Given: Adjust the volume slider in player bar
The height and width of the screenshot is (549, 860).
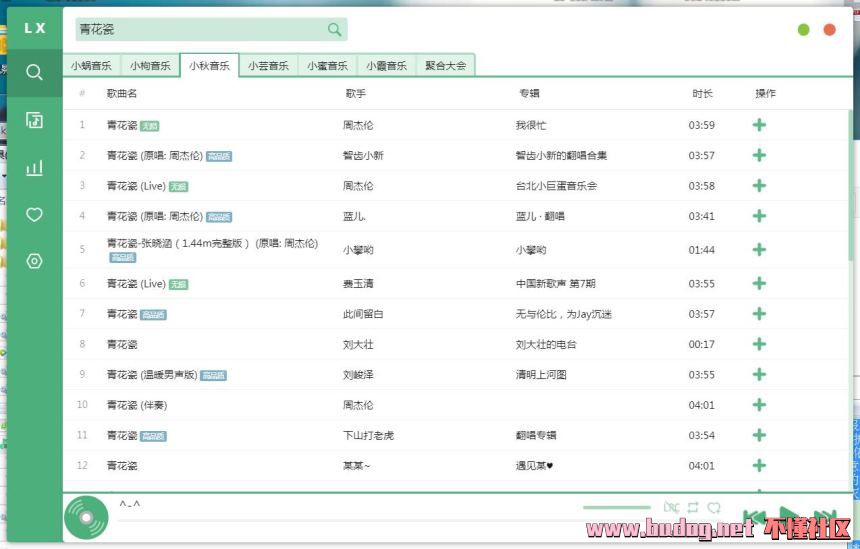Looking at the screenshot, I should tap(616, 508).
